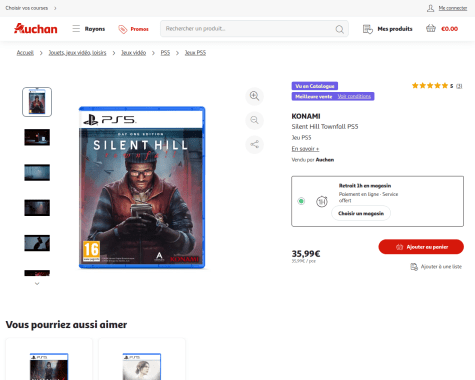The image size is (475, 380).
Task: Open the review count link
Action: pyautogui.click(x=459, y=86)
